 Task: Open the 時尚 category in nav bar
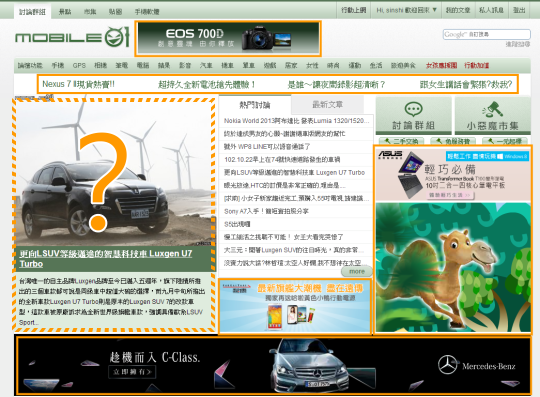pos(333,65)
